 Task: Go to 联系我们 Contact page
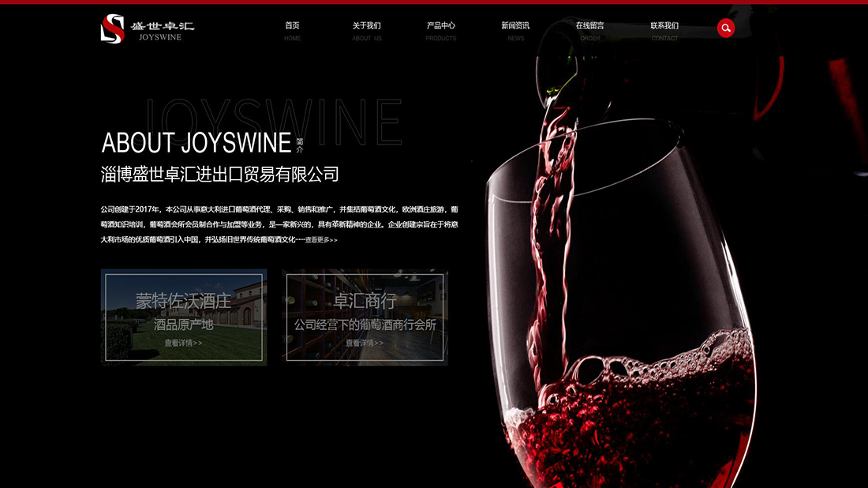664,31
